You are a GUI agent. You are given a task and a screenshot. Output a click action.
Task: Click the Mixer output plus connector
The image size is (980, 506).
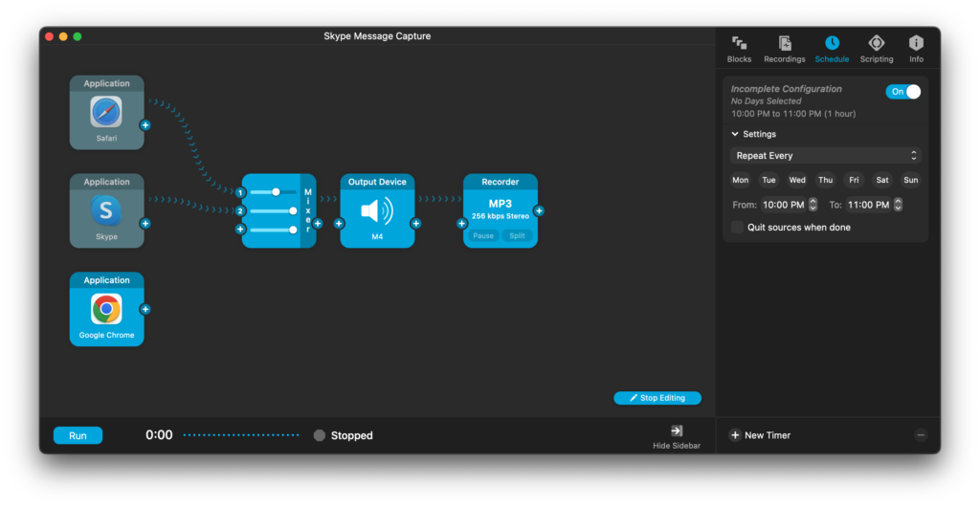(x=318, y=224)
